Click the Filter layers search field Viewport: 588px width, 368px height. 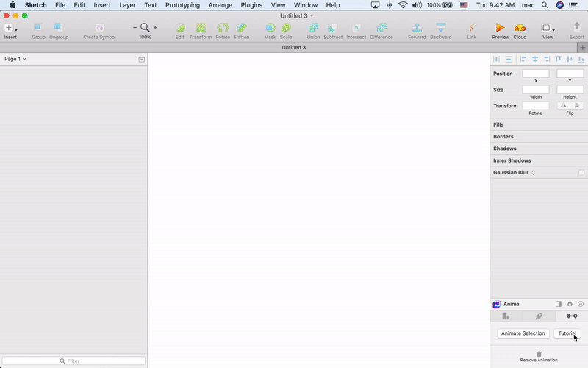click(73, 361)
